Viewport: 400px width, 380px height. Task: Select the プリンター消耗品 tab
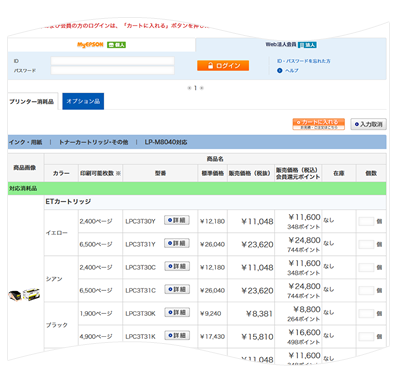[x=32, y=101]
